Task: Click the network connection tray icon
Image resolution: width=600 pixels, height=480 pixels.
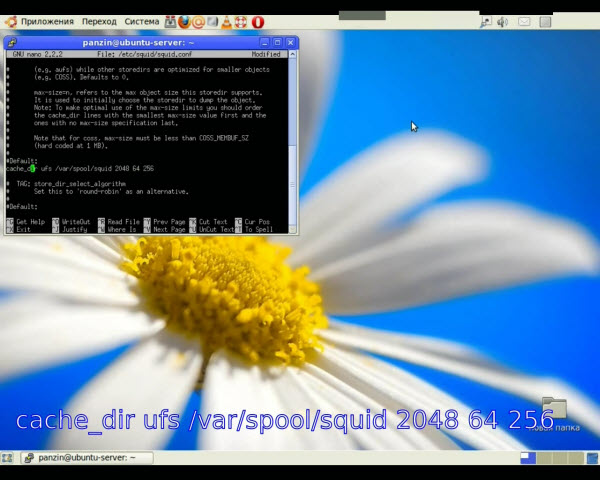Action: [x=486, y=21]
